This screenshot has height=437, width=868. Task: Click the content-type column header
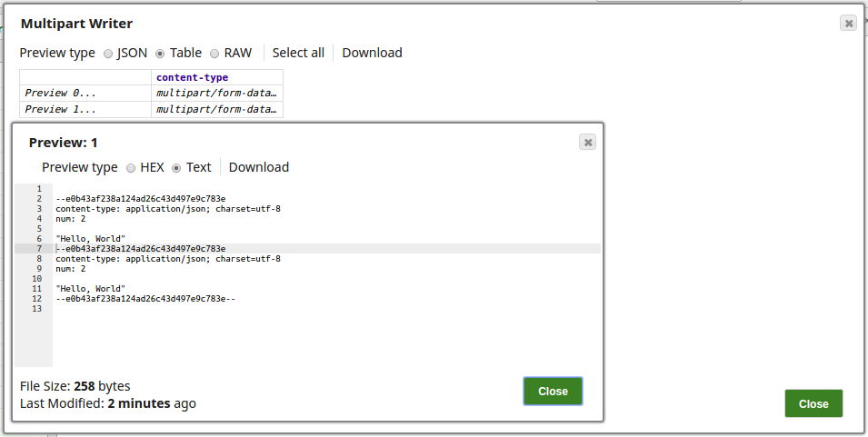tap(192, 78)
